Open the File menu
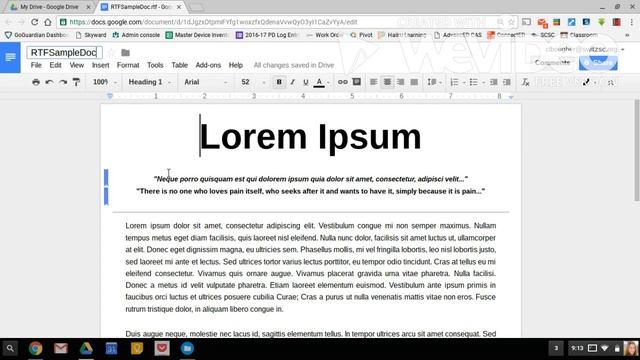This screenshot has height=360, width=640. pyautogui.click(x=36, y=65)
